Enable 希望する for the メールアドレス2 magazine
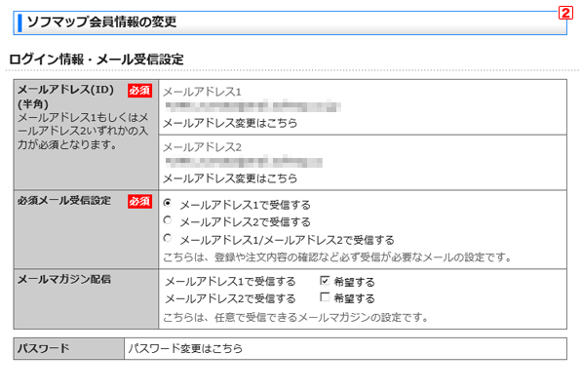The image size is (582, 392). (x=325, y=297)
